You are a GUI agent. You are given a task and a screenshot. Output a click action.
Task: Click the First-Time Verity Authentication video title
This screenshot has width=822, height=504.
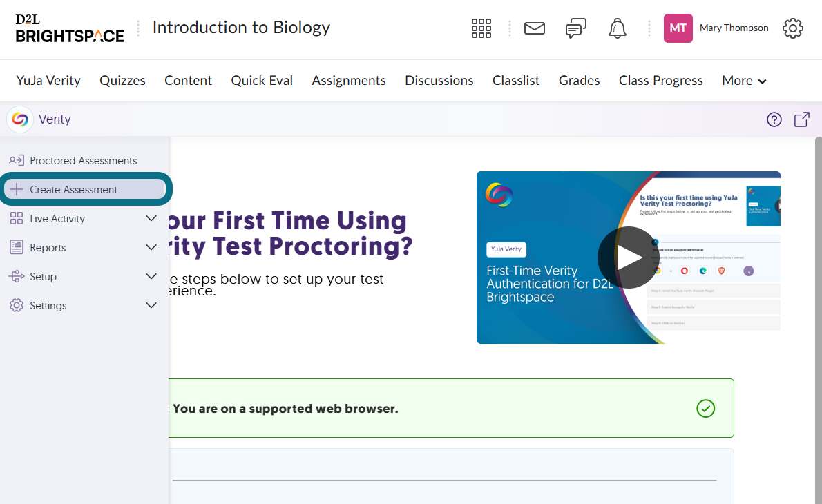(549, 284)
